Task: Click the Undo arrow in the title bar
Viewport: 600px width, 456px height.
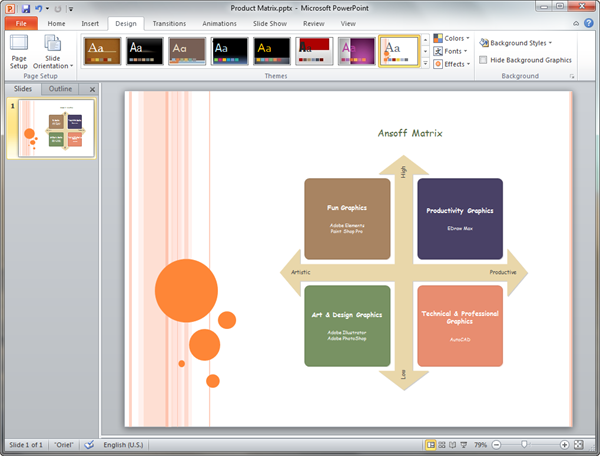Action: [x=39, y=8]
